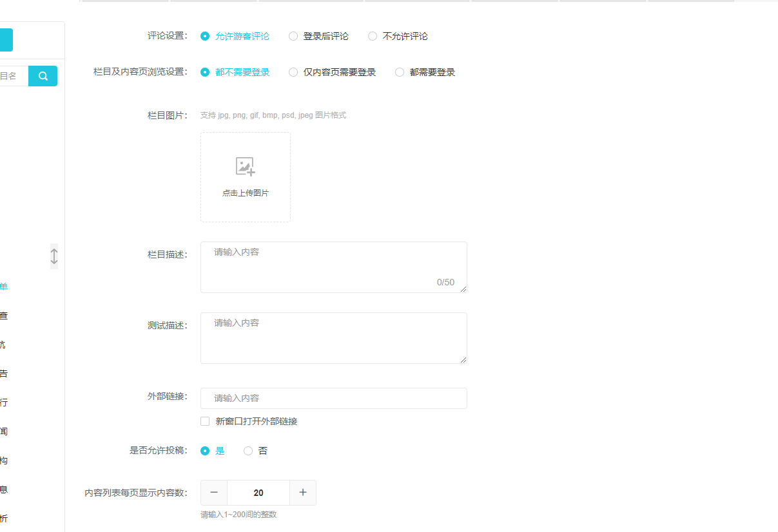Select 都不需要登录 radio option
Image resolution: width=778 pixels, height=532 pixels.
[x=205, y=73]
